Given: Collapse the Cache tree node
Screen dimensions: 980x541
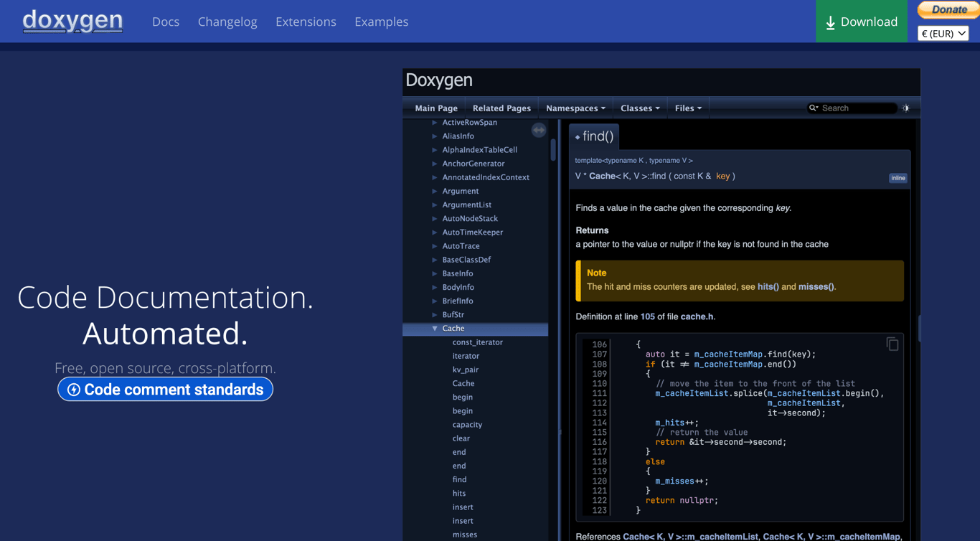Looking at the screenshot, I should pos(435,329).
